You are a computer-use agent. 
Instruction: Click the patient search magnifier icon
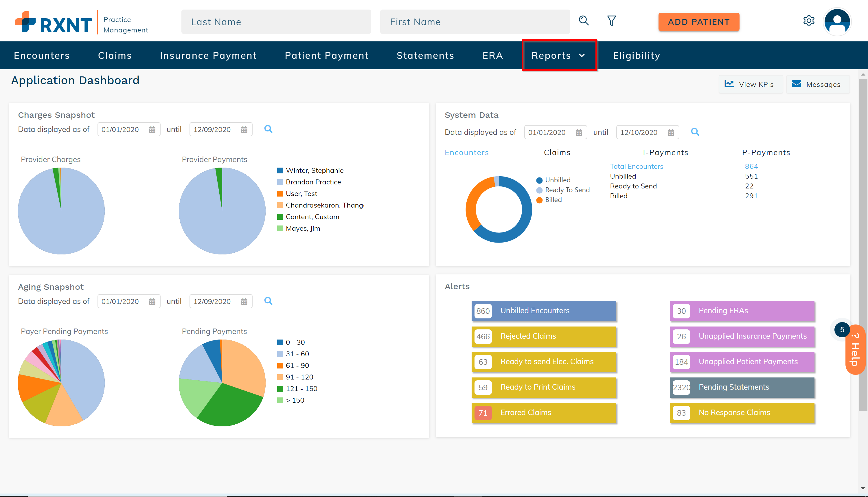point(584,21)
